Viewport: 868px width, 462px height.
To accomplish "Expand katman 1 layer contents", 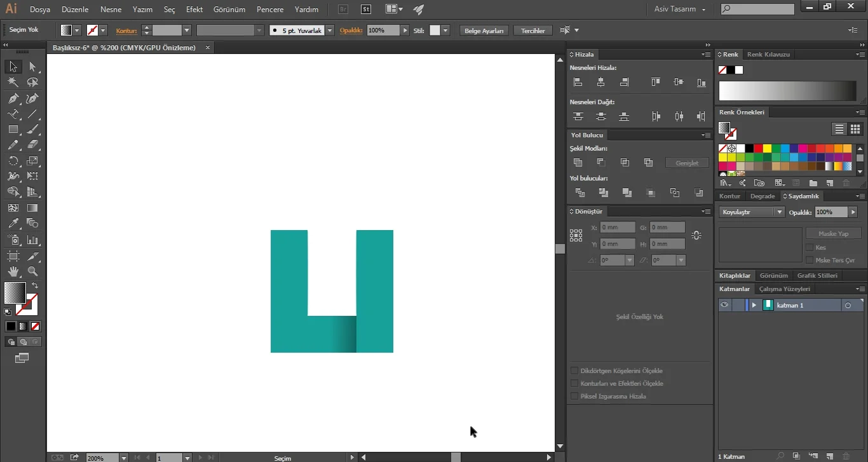I will 754,305.
